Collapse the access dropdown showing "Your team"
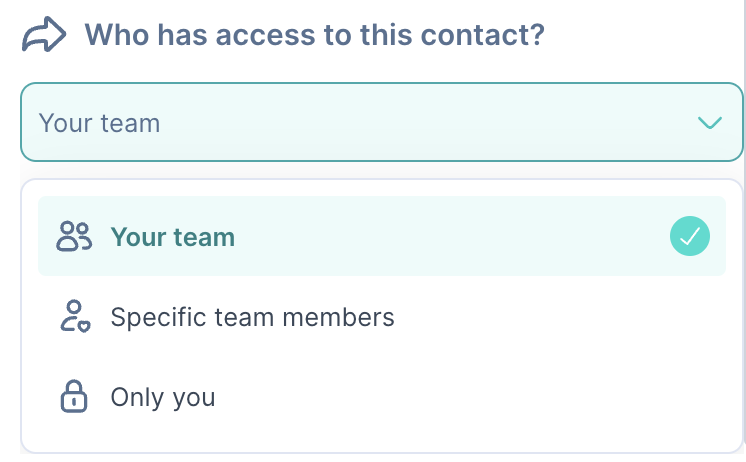The height and width of the screenshot is (462, 746). [x=382, y=122]
